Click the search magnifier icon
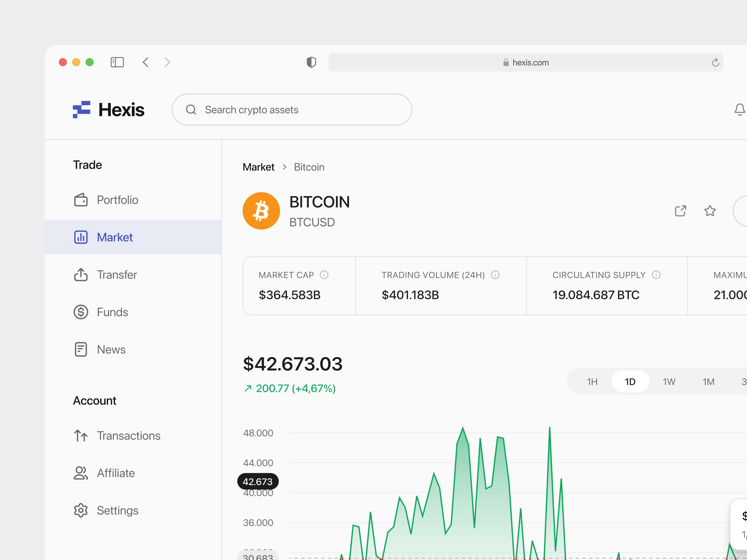This screenshot has height=560, width=747. (x=191, y=110)
